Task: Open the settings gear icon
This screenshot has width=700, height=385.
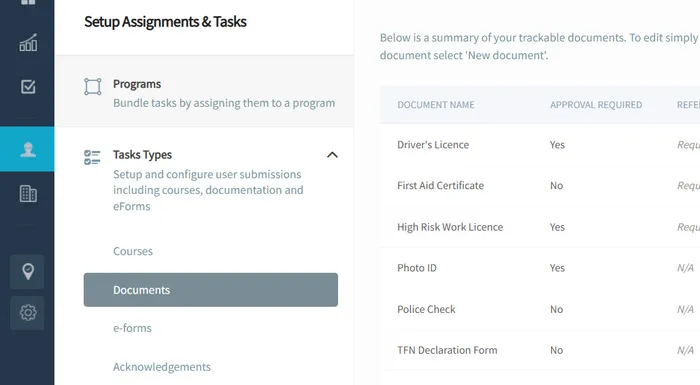Action: (x=28, y=313)
